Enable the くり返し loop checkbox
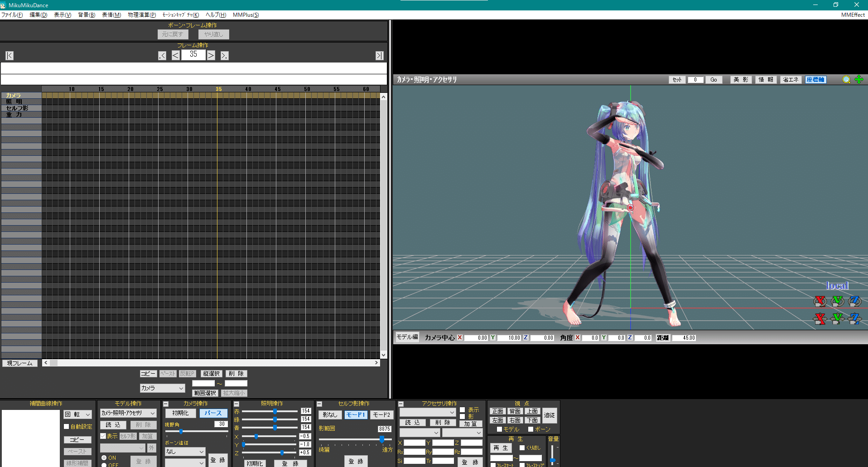 coord(522,448)
